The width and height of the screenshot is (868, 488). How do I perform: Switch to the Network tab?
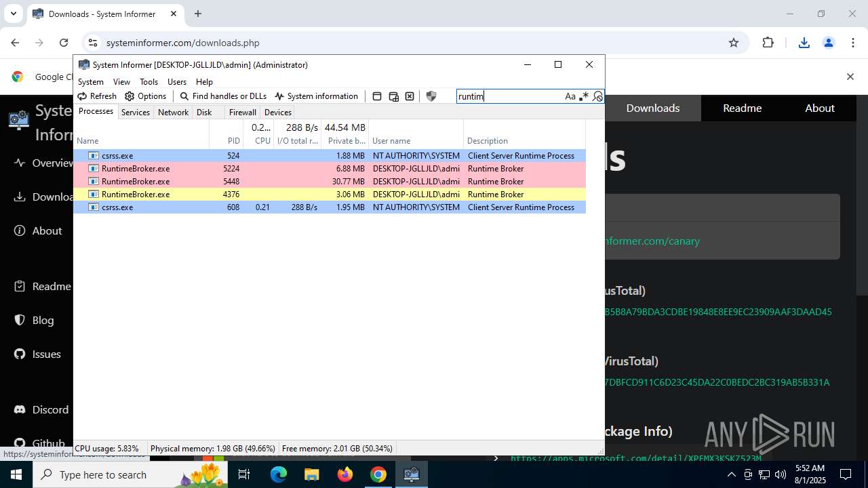pyautogui.click(x=173, y=113)
